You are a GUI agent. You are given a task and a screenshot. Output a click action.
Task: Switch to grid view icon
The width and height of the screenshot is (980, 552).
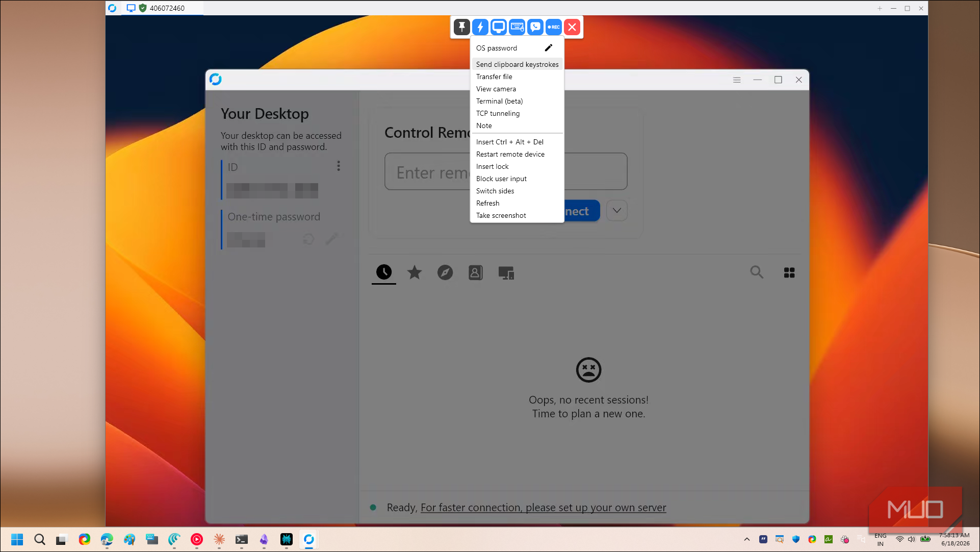tap(789, 273)
